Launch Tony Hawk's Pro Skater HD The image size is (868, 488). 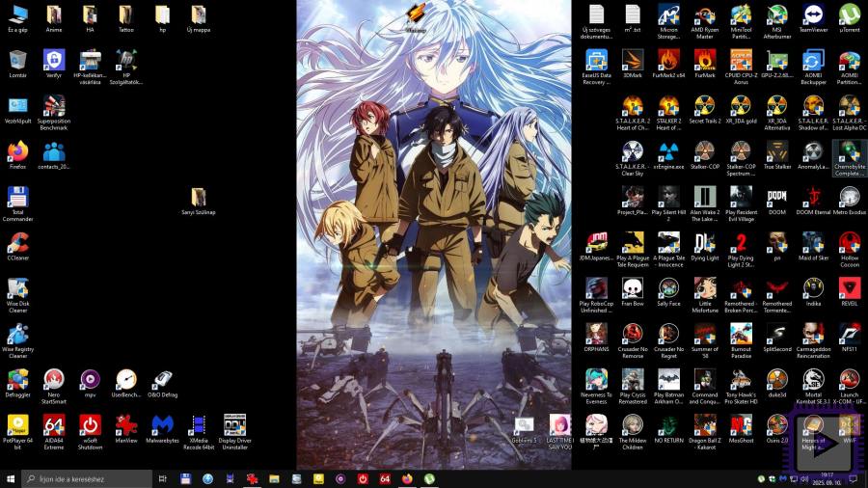tap(741, 387)
